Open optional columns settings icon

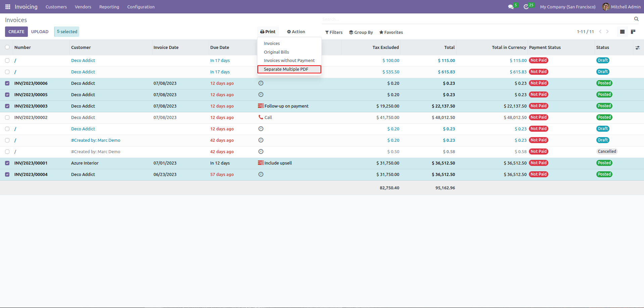(637, 48)
